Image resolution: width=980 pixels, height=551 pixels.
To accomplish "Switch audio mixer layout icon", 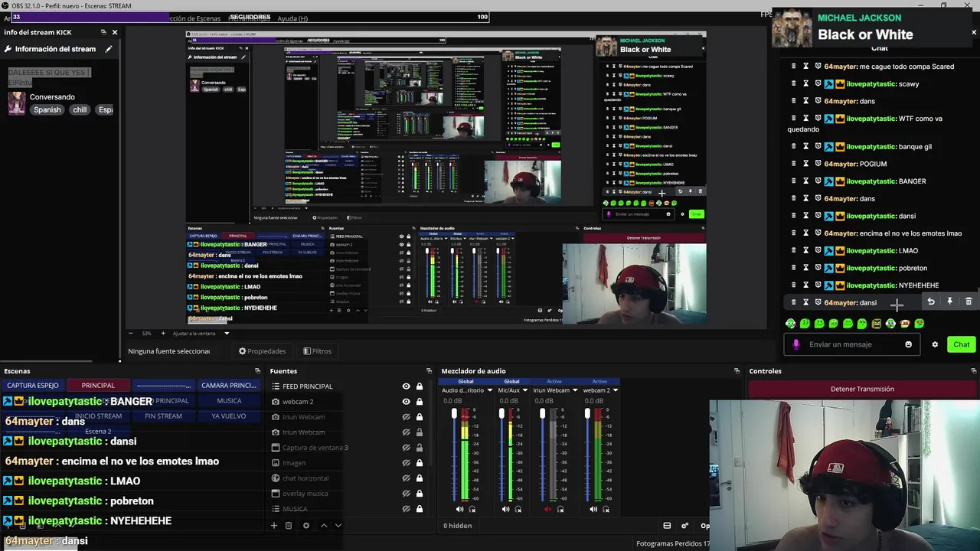I will tap(667, 526).
